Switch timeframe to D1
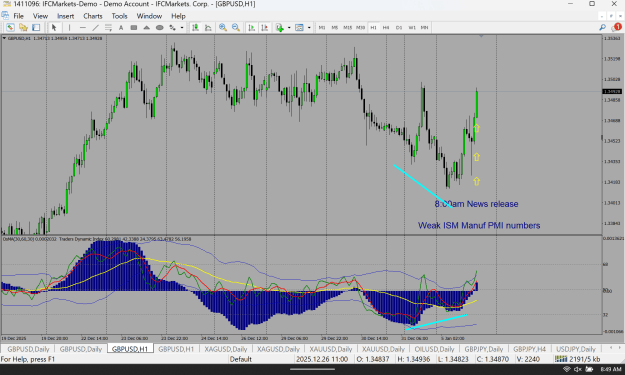Image resolution: width=625 pixels, height=375 pixels. pos(399,27)
